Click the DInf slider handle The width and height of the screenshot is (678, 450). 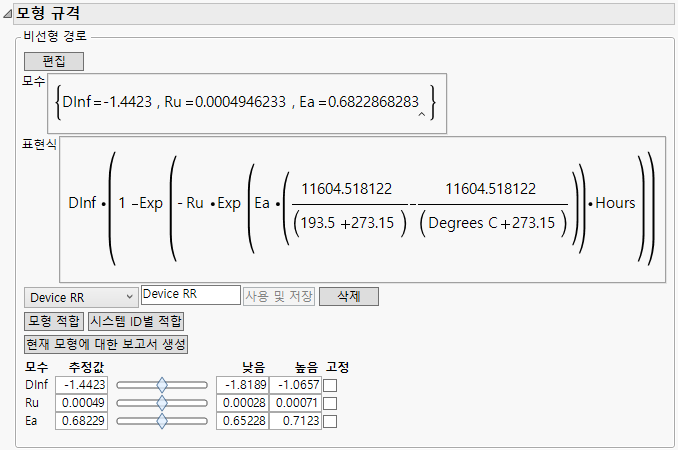point(162,385)
